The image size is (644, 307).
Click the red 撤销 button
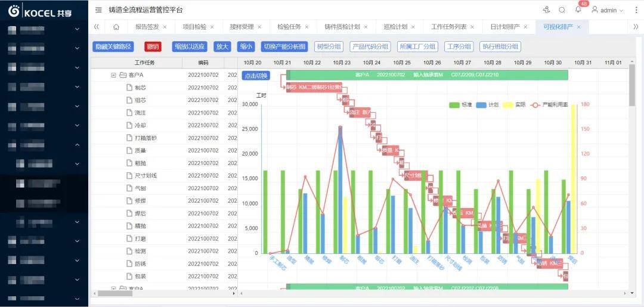pos(153,46)
